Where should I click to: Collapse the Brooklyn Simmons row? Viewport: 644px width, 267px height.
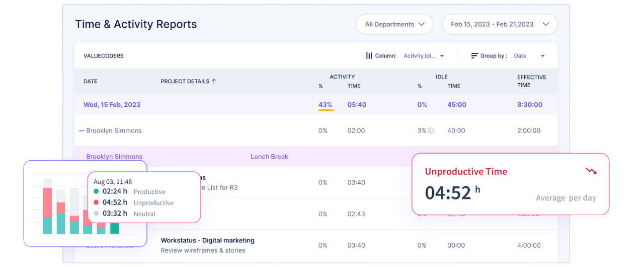point(82,130)
